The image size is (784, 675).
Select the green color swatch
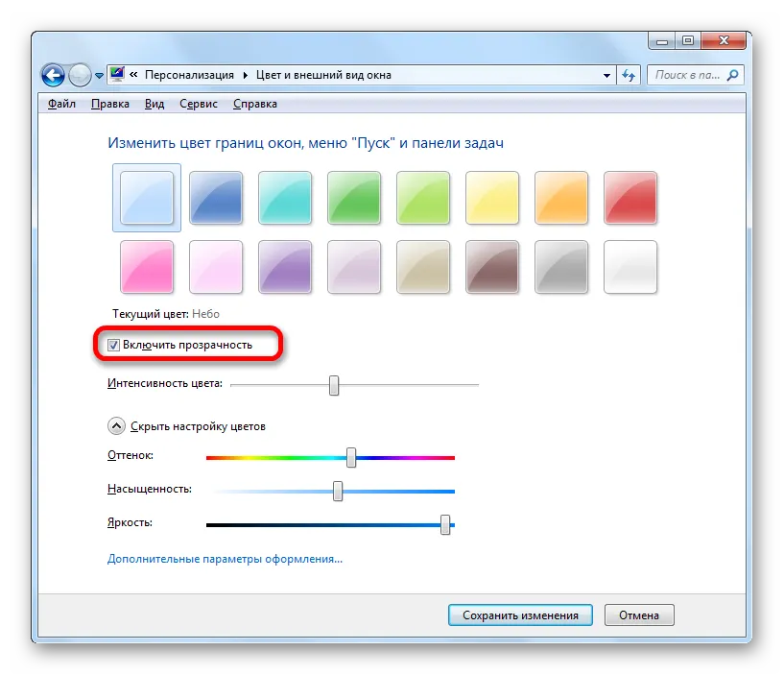(x=353, y=198)
